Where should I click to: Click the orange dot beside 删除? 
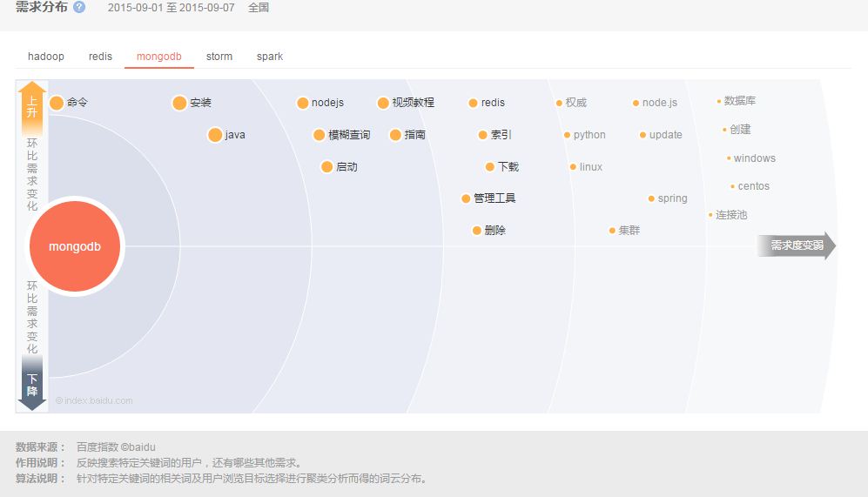tap(476, 231)
